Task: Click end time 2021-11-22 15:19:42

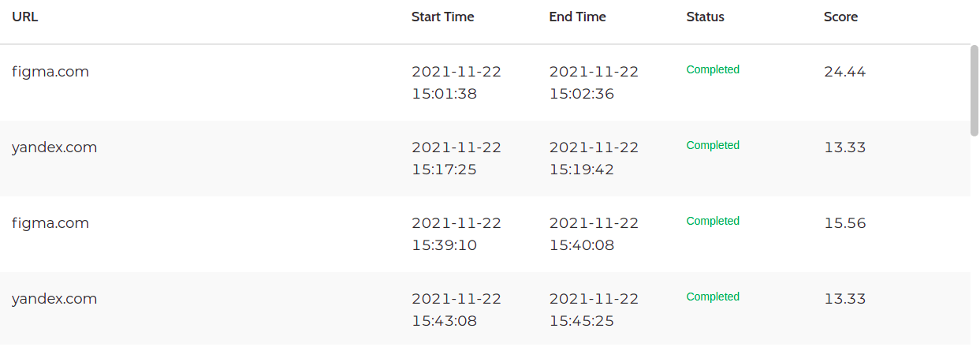Action: pos(594,159)
